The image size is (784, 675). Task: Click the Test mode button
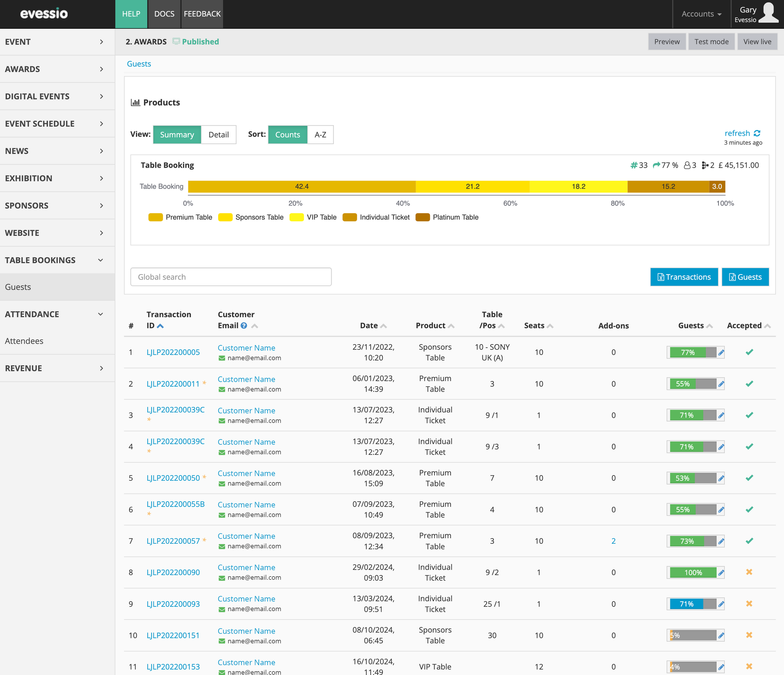711,41
